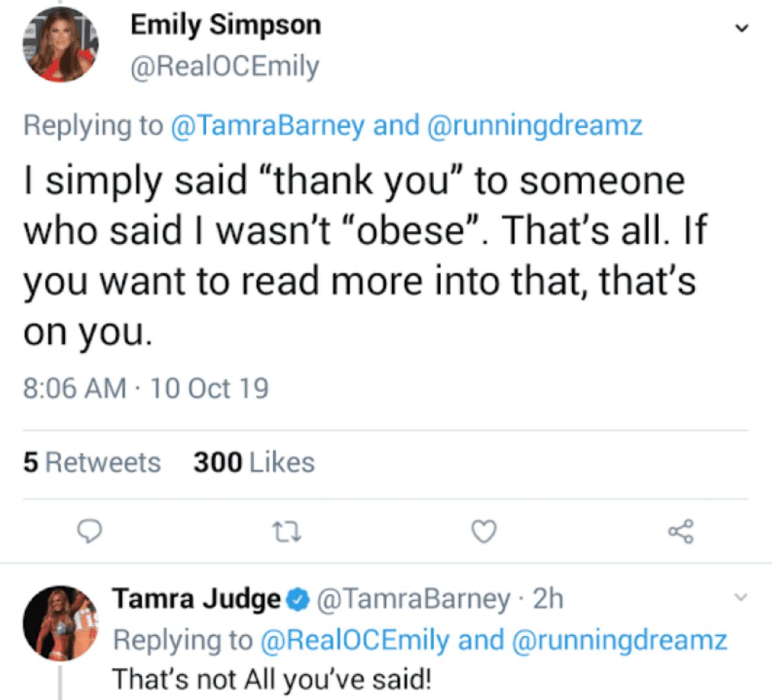The height and width of the screenshot is (700, 772).
Task: Open reply text "That's not All you've said!"
Action: [x=272, y=679]
